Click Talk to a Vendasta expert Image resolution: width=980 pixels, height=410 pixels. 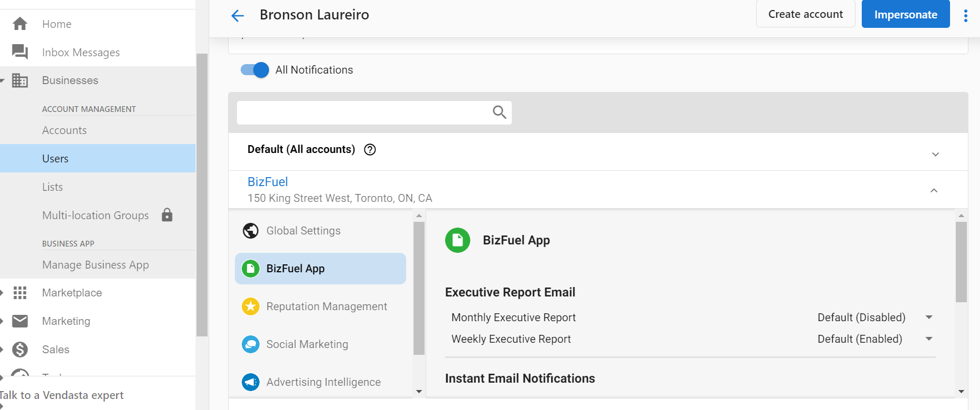(x=61, y=395)
